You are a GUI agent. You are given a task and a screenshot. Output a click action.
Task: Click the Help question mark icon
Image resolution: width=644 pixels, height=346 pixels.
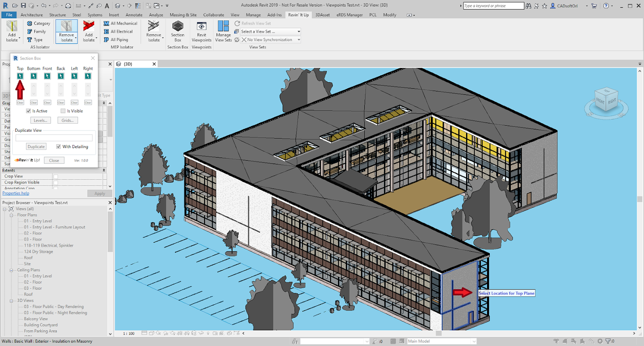click(606, 6)
